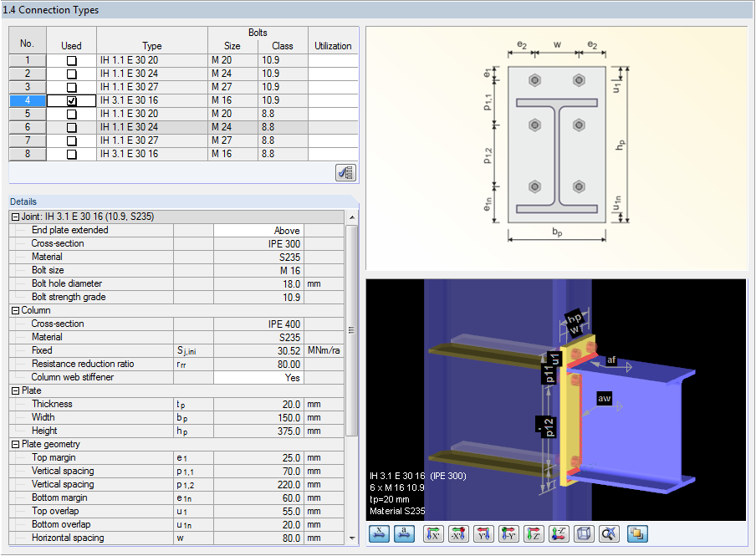
Task: Copy the 3D graphic to clipboard
Action: coord(636,533)
